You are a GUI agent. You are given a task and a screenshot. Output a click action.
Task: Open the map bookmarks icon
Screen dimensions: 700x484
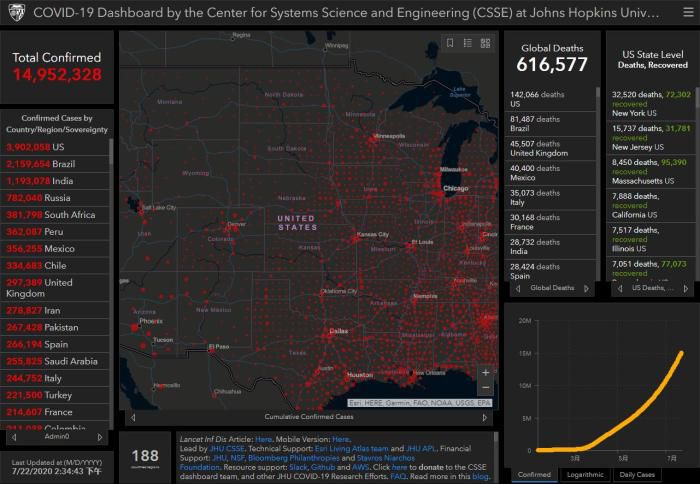451,43
